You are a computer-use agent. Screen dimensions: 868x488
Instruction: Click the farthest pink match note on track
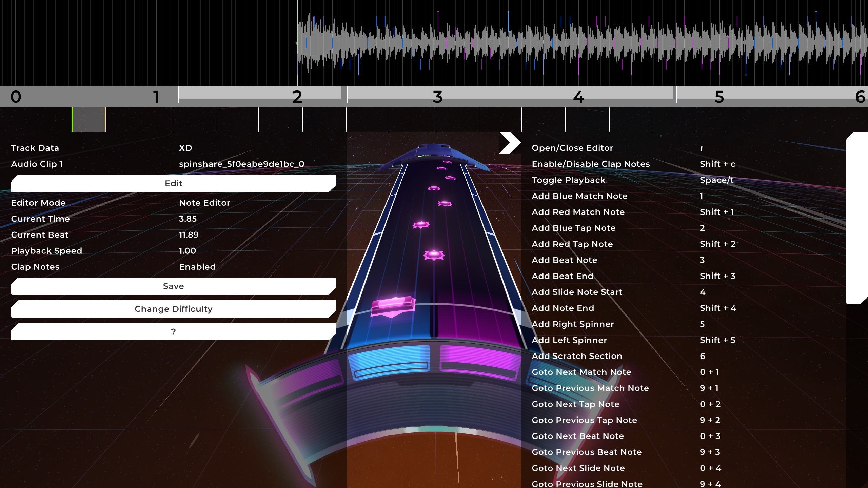[x=447, y=162]
